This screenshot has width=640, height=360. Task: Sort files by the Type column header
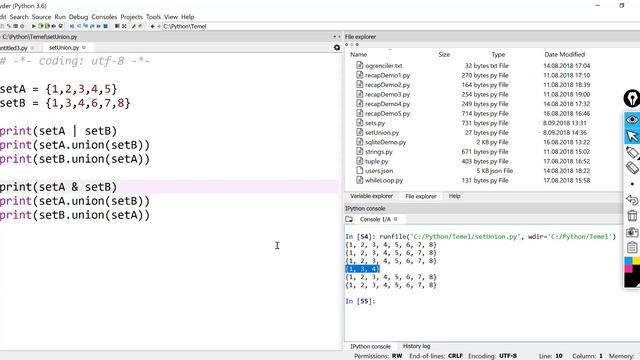click(x=498, y=54)
